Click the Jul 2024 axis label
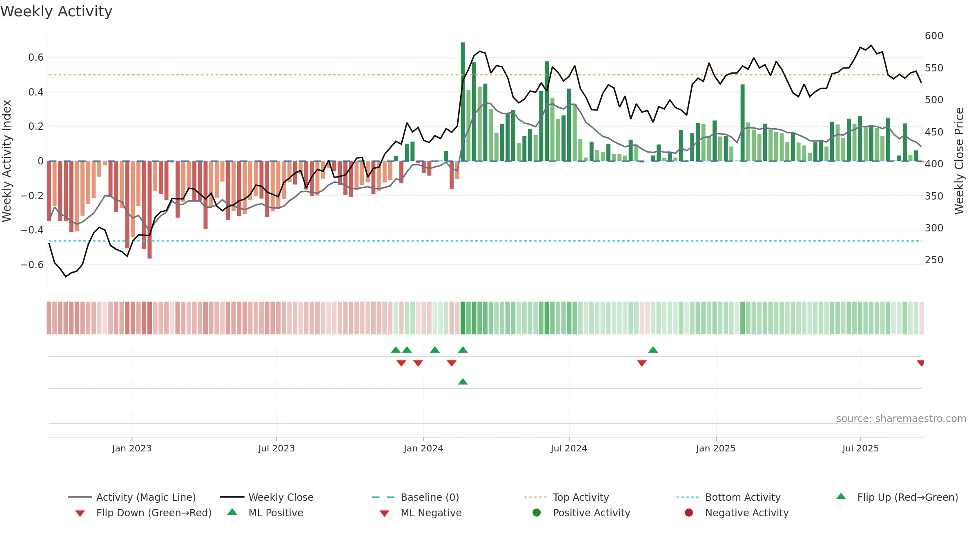980x551 pixels. (569, 448)
